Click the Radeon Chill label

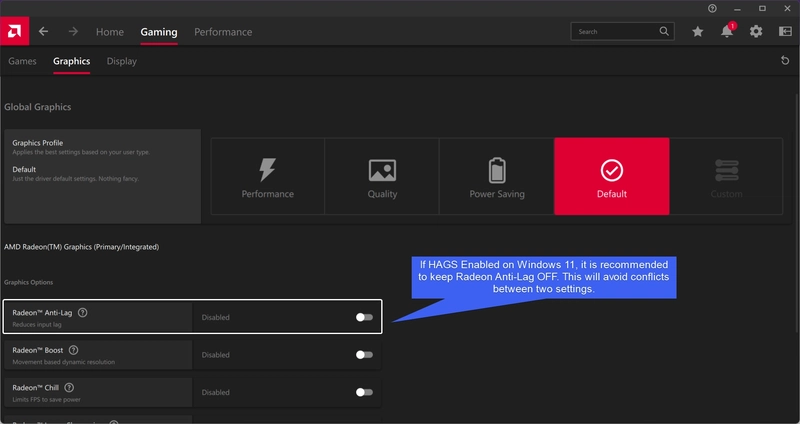tap(36, 387)
